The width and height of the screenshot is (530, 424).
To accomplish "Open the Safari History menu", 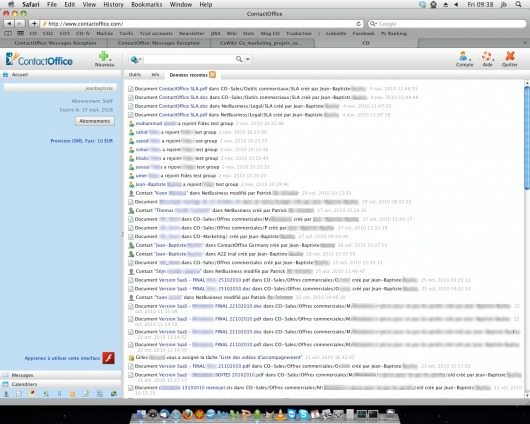I will [113, 4].
